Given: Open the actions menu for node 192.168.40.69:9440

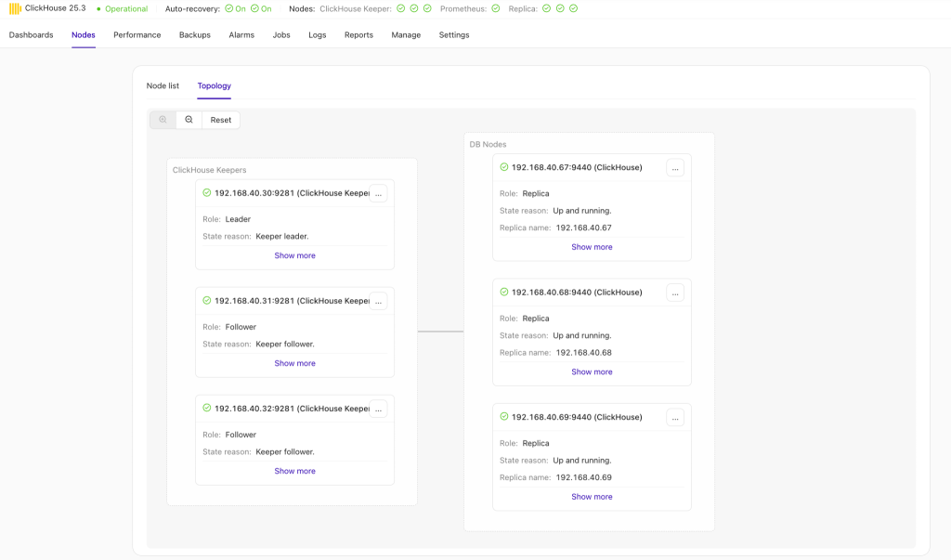Looking at the screenshot, I should point(675,418).
